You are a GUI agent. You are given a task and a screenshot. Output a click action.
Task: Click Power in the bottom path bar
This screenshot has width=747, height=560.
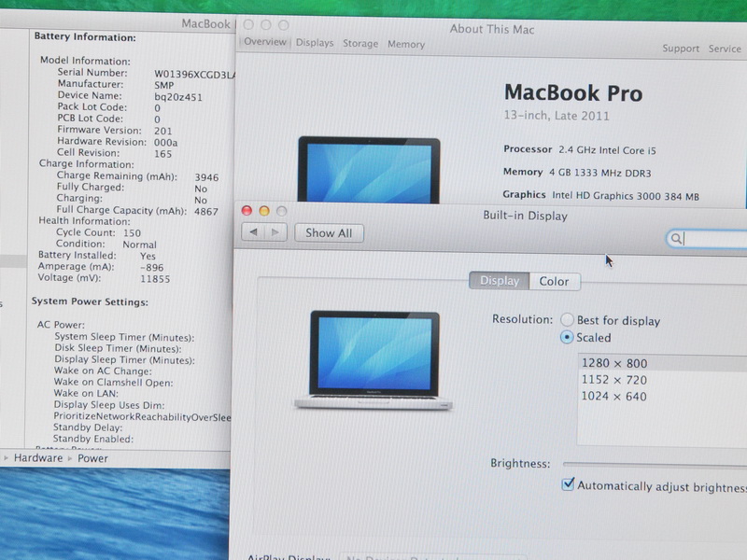point(92,458)
